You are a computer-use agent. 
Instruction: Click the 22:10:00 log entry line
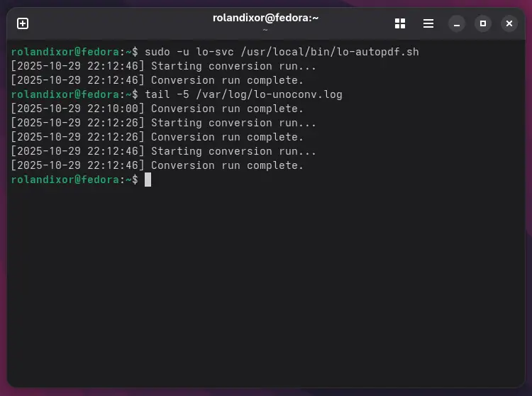coord(157,109)
